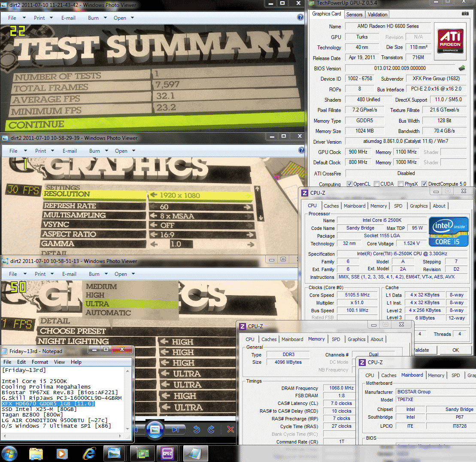Toggle the CUDA checkbox in GPU-Z
This screenshot has width=476, height=462.
point(376,184)
